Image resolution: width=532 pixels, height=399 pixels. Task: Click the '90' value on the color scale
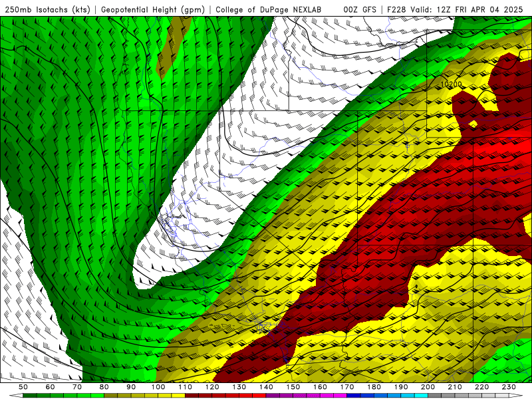click(x=131, y=387)
